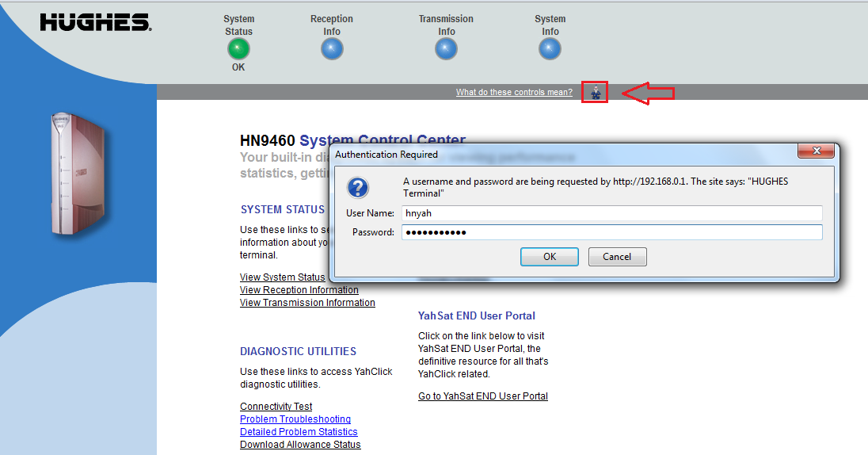The image size is (868, 455).
Task: Open Problem Troubleshooting link
Action: tap(295, 419)
